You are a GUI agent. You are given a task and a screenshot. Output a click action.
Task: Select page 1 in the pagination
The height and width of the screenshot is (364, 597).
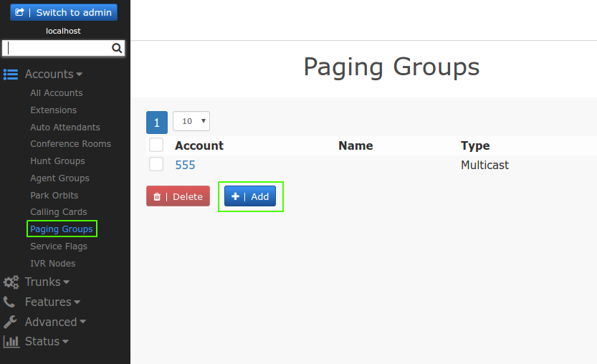[157, 122]
